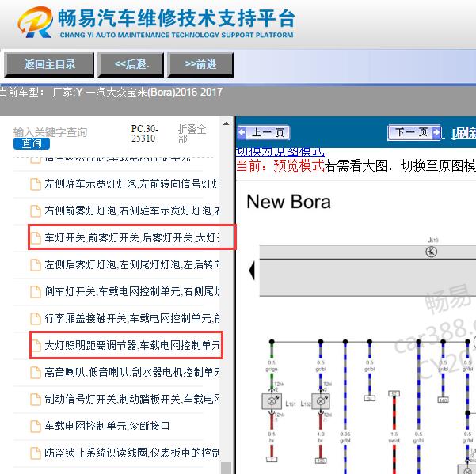The height and width of the screenshot is (474, 476).
Task: Select 车灯开关,前雾灯开关 tree entry
Action: [x=132, y=237]
